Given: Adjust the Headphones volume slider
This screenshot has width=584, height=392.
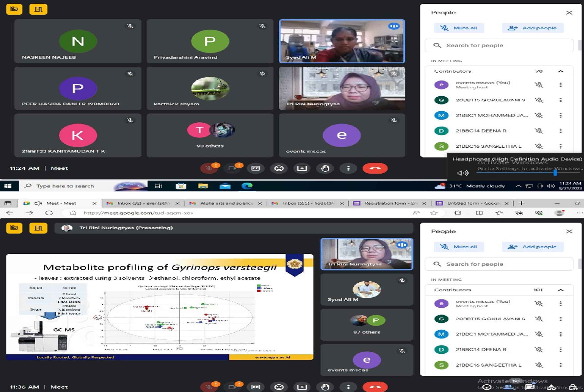Looking at the screenshot, I should 529,172.
